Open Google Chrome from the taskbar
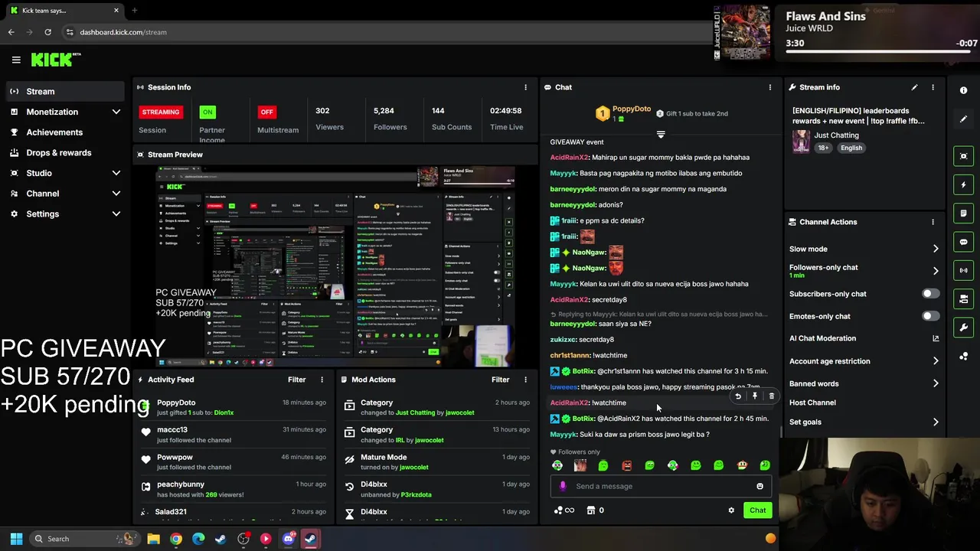This screenshot has width=980, height=551. [176, 539]
